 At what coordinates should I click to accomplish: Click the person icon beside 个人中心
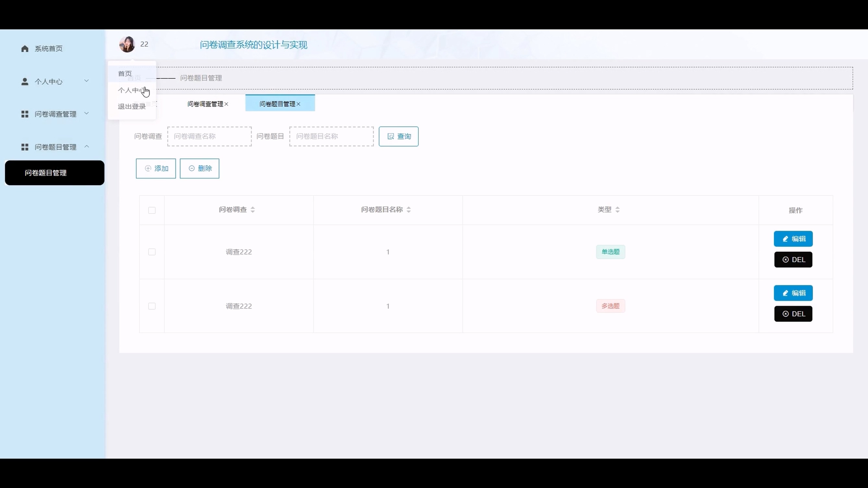[x=25, y=81]
